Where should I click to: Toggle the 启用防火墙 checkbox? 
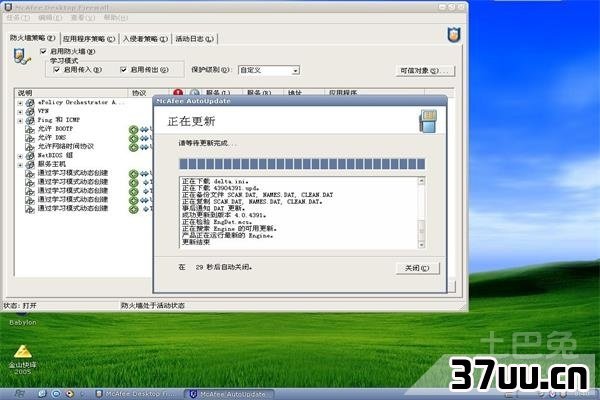tap(43, 51)
